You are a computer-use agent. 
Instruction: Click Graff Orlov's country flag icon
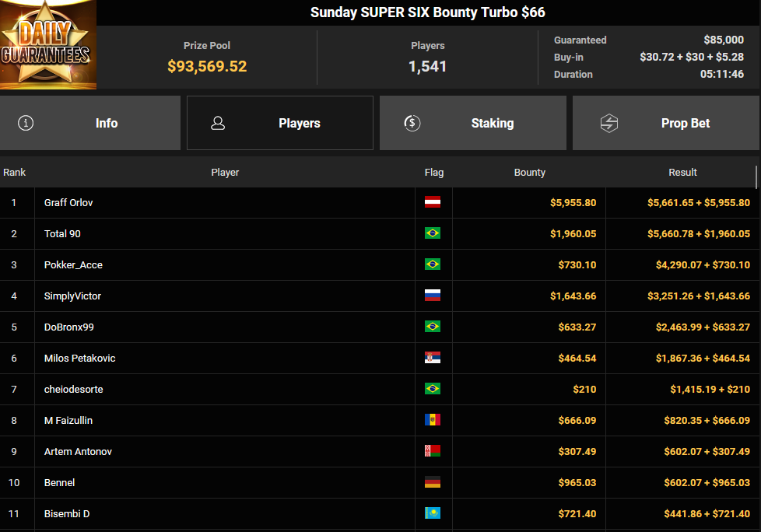pos(433,202)
